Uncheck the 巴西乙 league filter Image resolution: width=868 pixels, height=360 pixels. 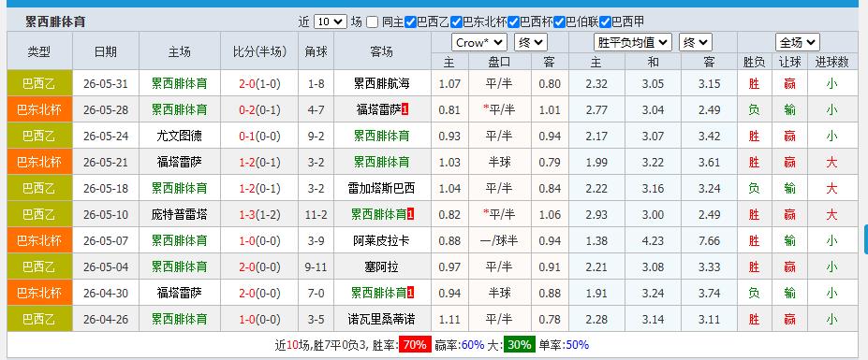(410, 22)
